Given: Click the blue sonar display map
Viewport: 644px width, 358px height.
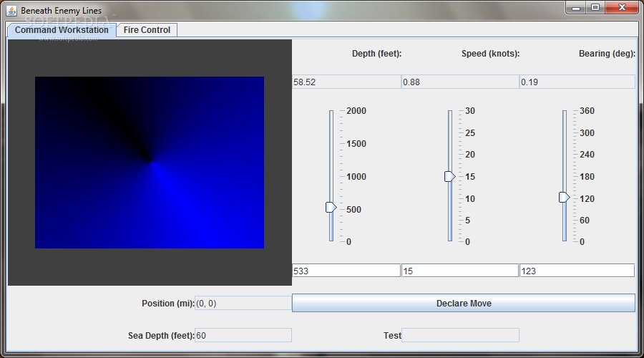Looking at the screenshot, I should tap(150, 163).
